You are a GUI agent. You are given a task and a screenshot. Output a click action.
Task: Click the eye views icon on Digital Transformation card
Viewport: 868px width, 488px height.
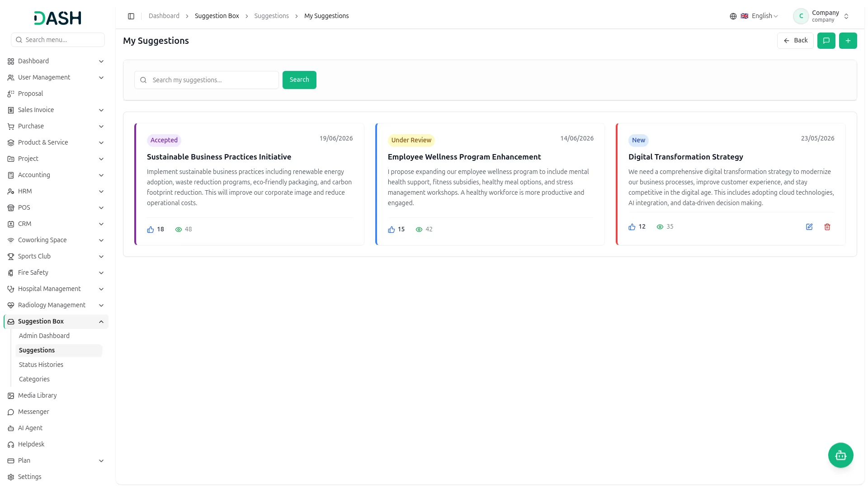tap(660, 227)
